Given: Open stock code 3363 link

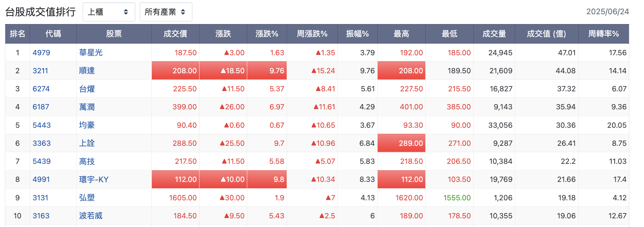Looking at the screenshot, I should point(41,143).
